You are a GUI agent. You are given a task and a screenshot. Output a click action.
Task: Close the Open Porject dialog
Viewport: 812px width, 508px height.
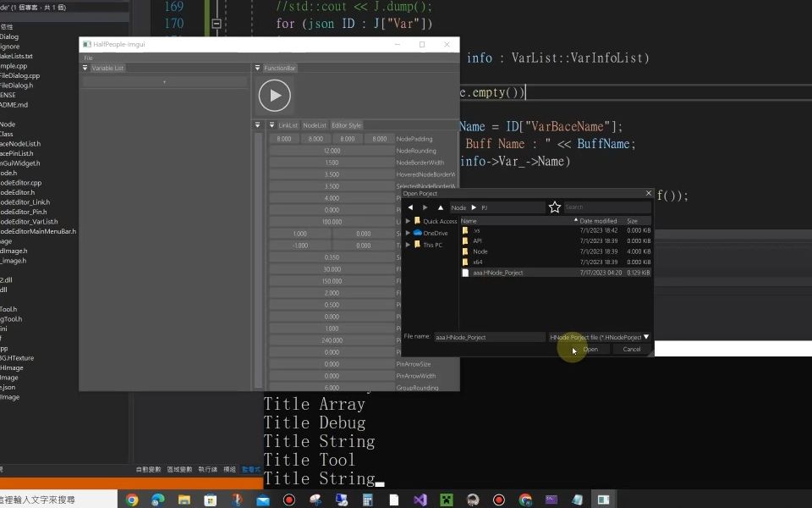click(x=649, y=193)
